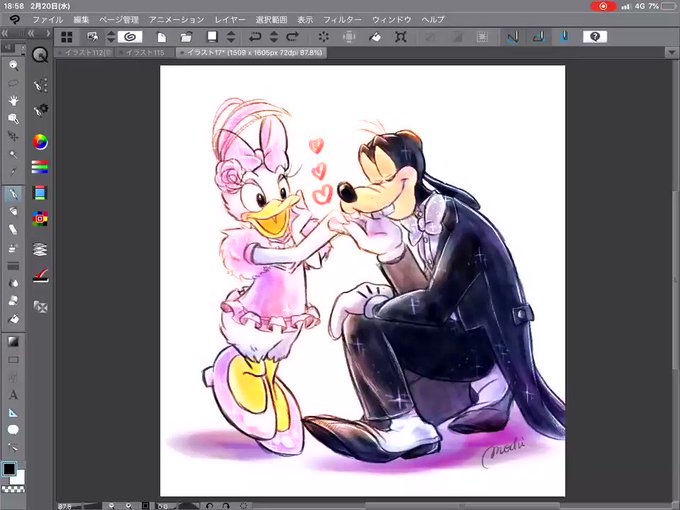
Task: Select the Figure rectangle tool
Action: 13,360
